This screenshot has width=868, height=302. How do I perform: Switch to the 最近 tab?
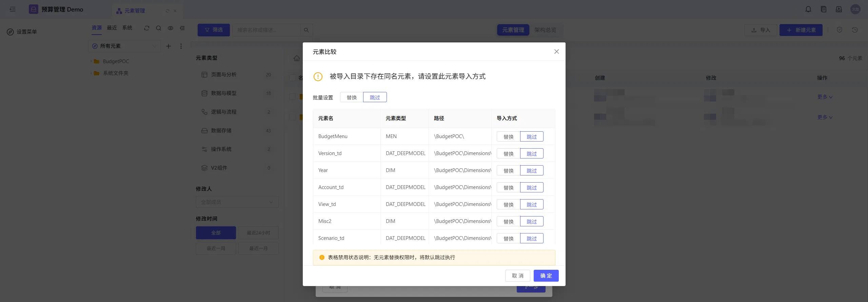pyautogui.click(x=112, y=28)
